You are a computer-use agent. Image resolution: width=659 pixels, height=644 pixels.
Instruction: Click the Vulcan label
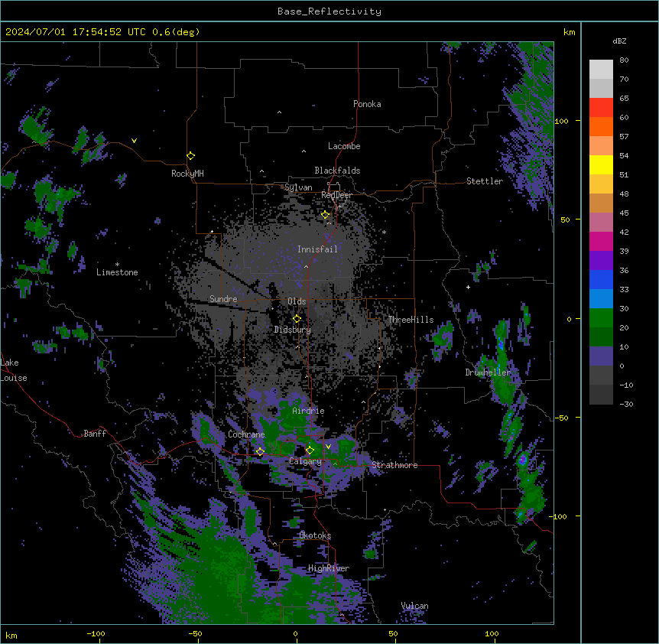415,606
